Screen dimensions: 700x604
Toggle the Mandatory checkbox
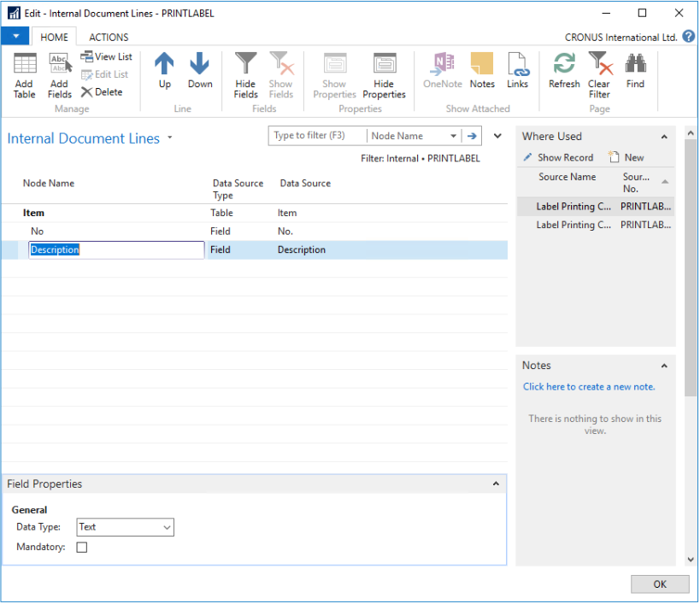coord(82,548)
